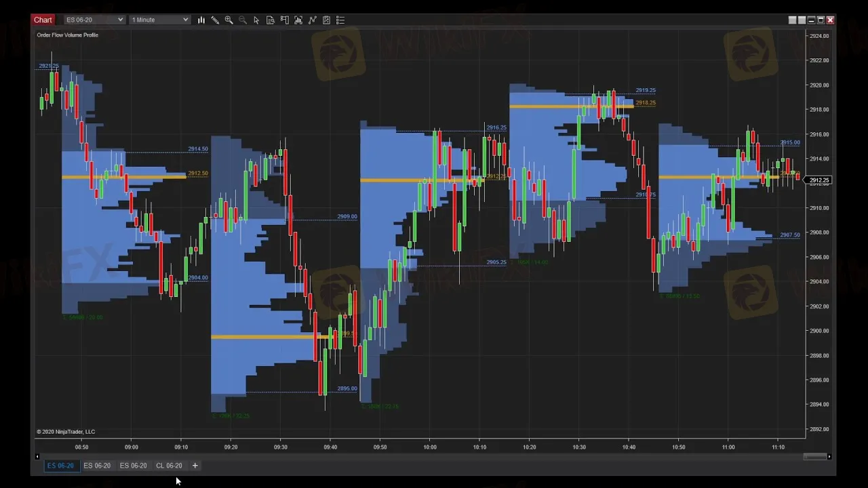
Task: Click the 2914.50 level label
Action: click(x=198, y=149)
